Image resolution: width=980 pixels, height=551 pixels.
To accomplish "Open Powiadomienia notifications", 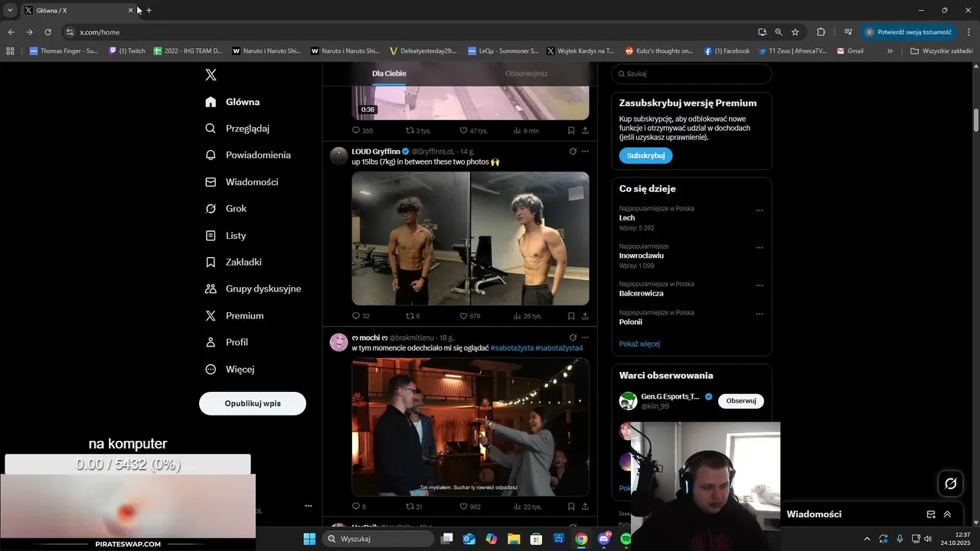I will pyautogui.click(x=248, y=155).
